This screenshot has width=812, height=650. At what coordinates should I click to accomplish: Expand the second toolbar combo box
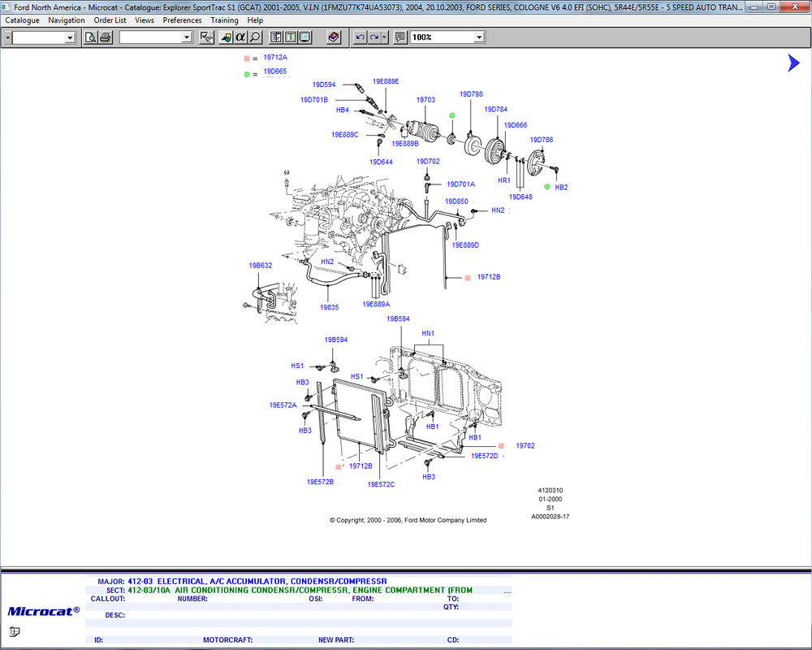pos(187,37)
